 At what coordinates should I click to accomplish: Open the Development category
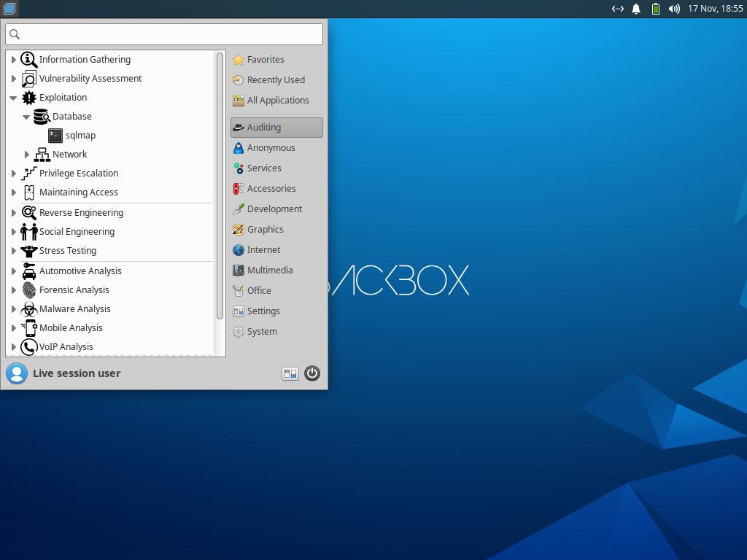click(276, 209)
